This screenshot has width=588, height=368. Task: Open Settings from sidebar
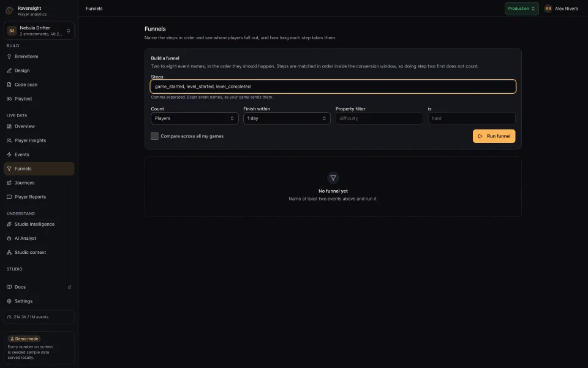[x=39, y=301]
